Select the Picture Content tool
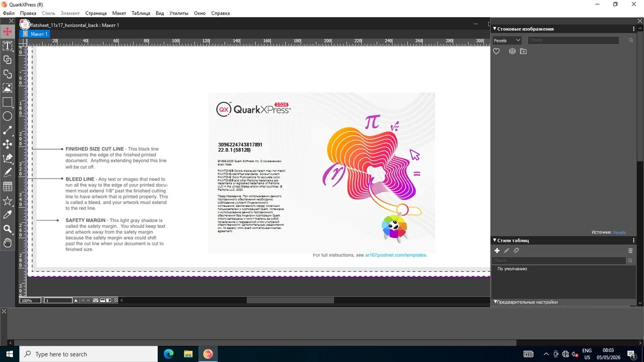 point(8,88)
